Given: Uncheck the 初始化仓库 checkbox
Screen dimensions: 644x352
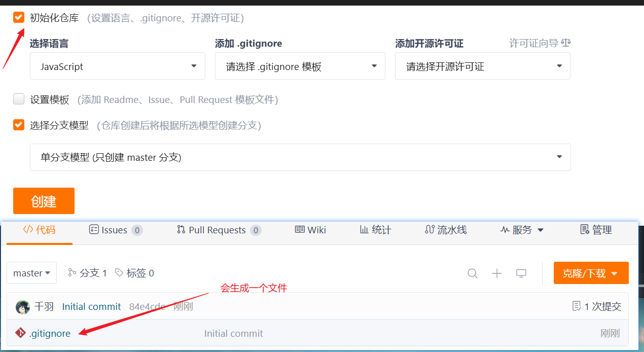Looking at the screenshot, I should 19,18.
